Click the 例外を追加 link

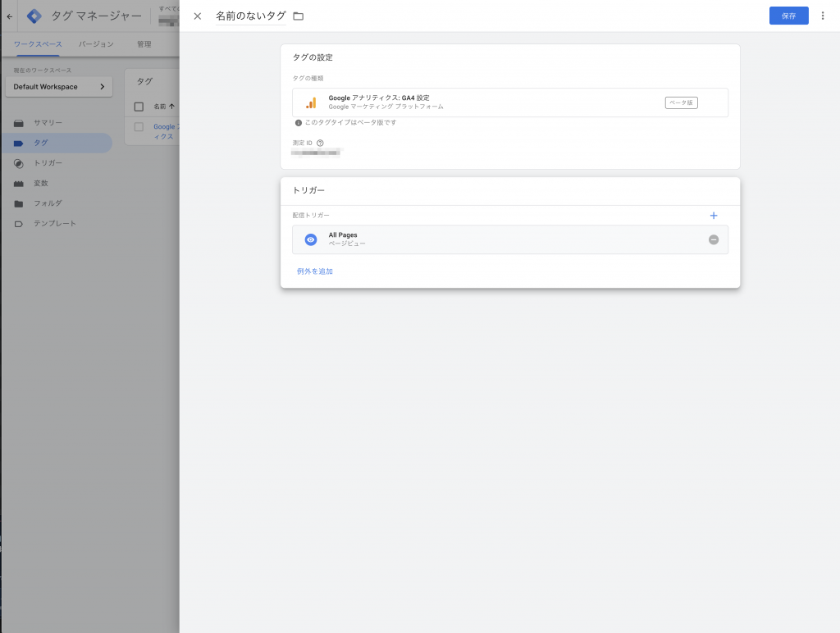(x=314, y=271)
